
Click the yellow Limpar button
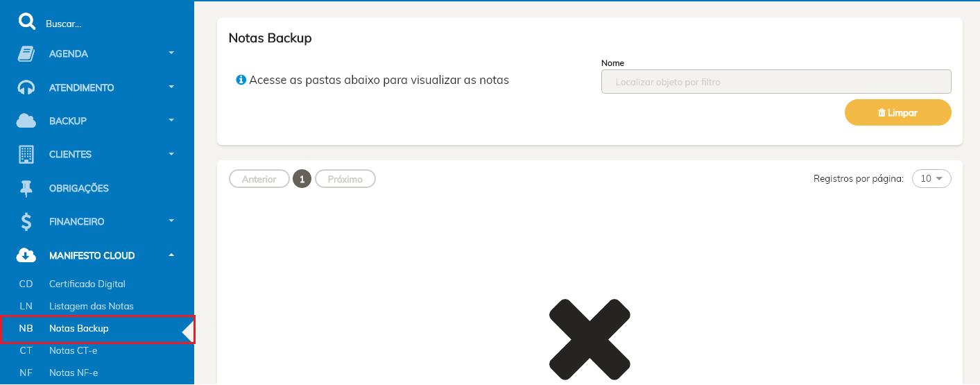tap(897, 112)
